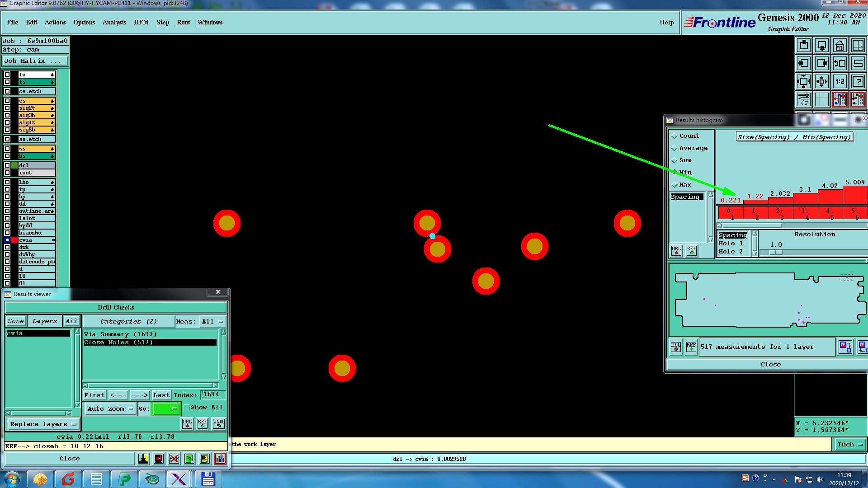Click the question mark help icon
868x488 pixels.
[858, 81]
